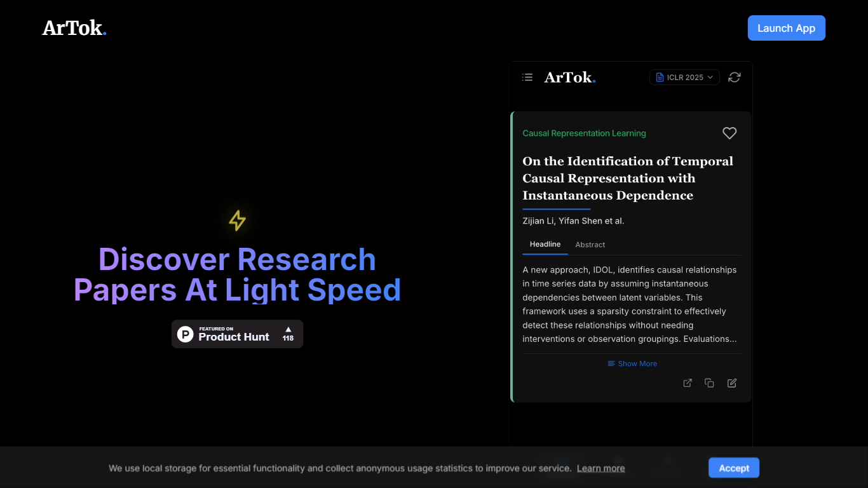This screenshot has height=488, width=868.
Task: Open the hamburger menu icon in preview
Action: [x=527, y=78]
